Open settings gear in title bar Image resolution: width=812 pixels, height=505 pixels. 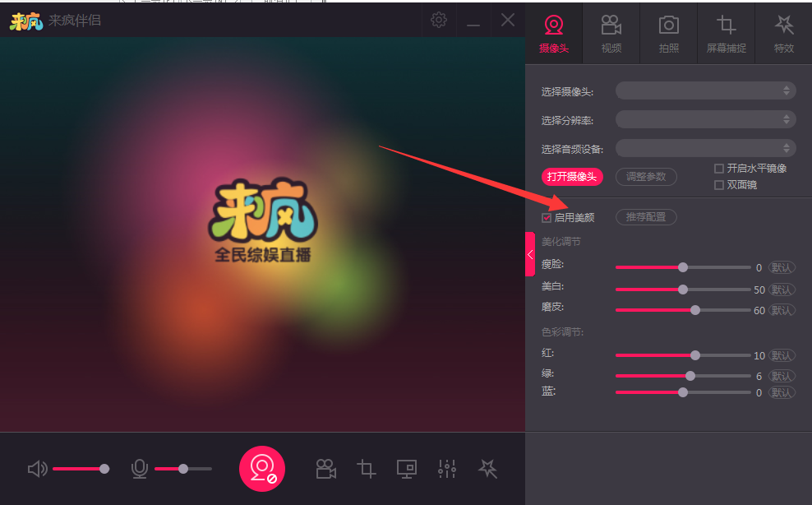pos(439,21)
